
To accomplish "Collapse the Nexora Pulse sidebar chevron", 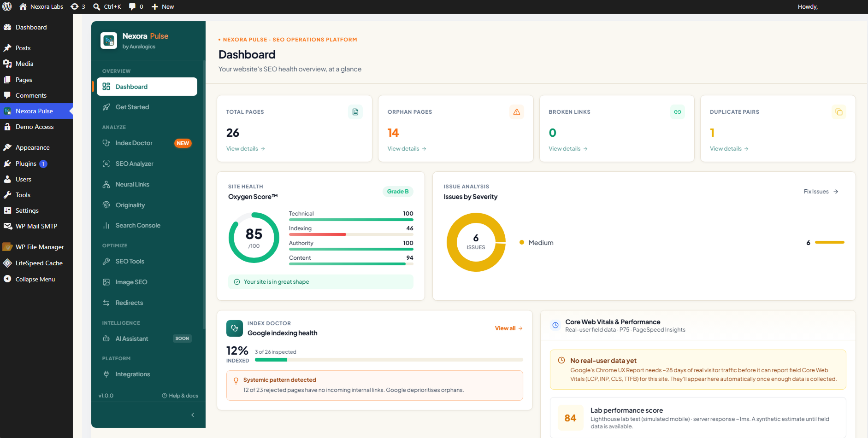I will (193, 415).
